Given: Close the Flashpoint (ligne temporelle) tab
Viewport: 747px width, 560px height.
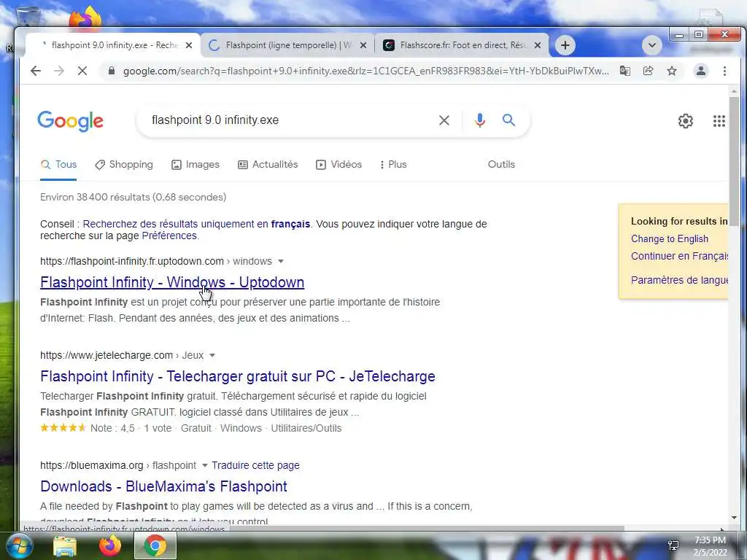Looking at the screenshot, I should tap(363, 45).
